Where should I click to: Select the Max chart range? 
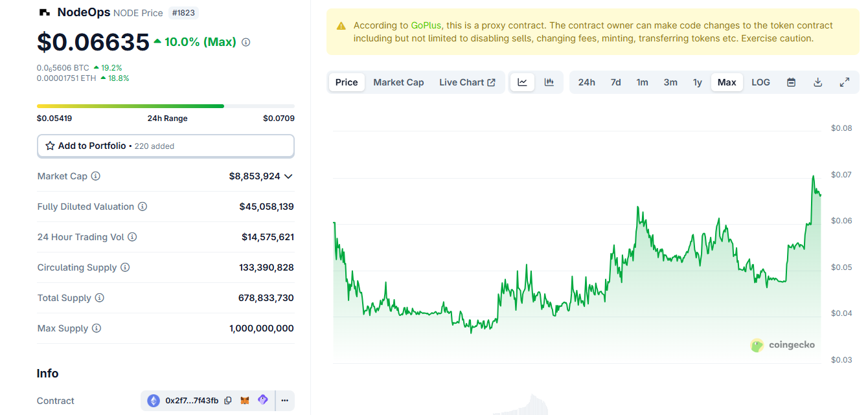(727, 82)
